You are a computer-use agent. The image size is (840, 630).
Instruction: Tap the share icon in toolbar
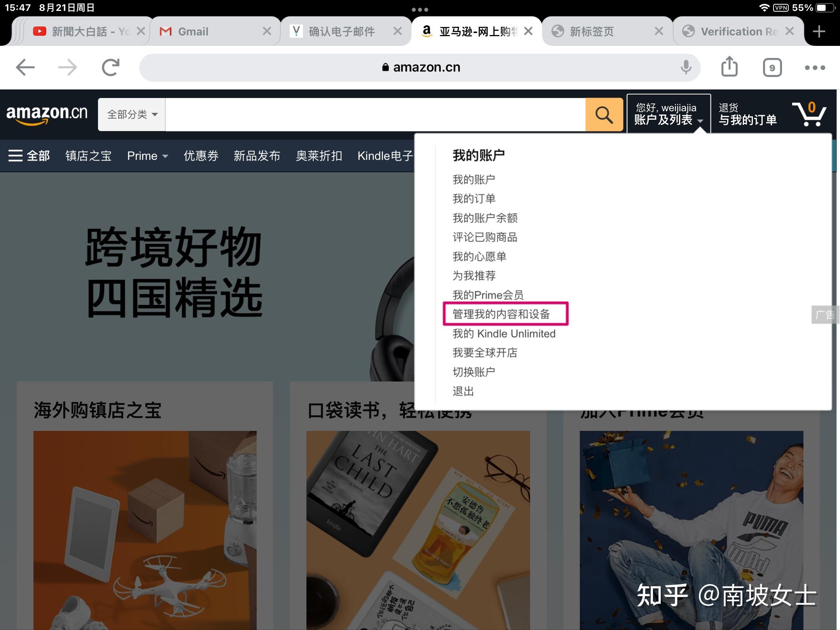729,67
